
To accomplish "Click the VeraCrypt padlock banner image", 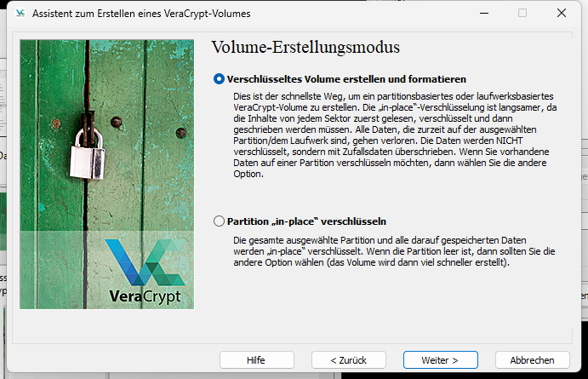I will click(x=107, y=174).
